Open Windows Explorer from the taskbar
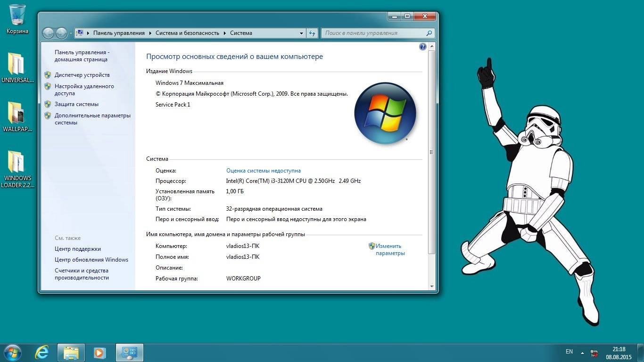This screenshot has height=362, width=644. 71,352
